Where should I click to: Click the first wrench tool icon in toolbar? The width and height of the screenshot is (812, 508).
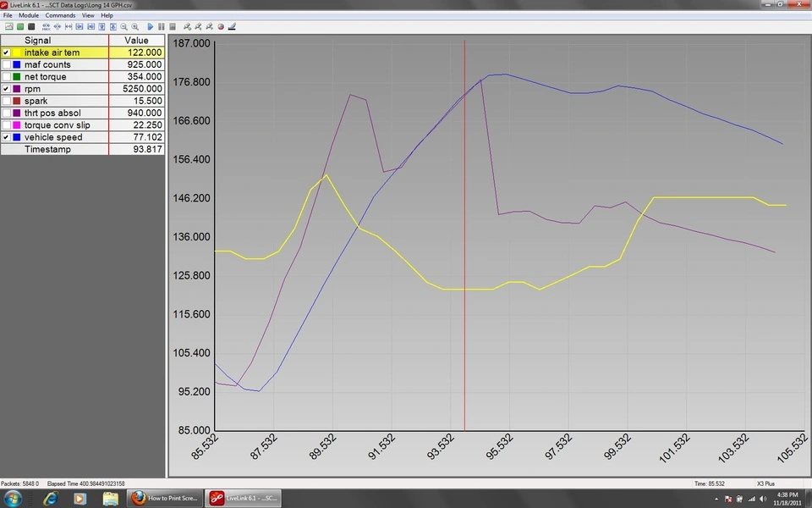[187, 26]
